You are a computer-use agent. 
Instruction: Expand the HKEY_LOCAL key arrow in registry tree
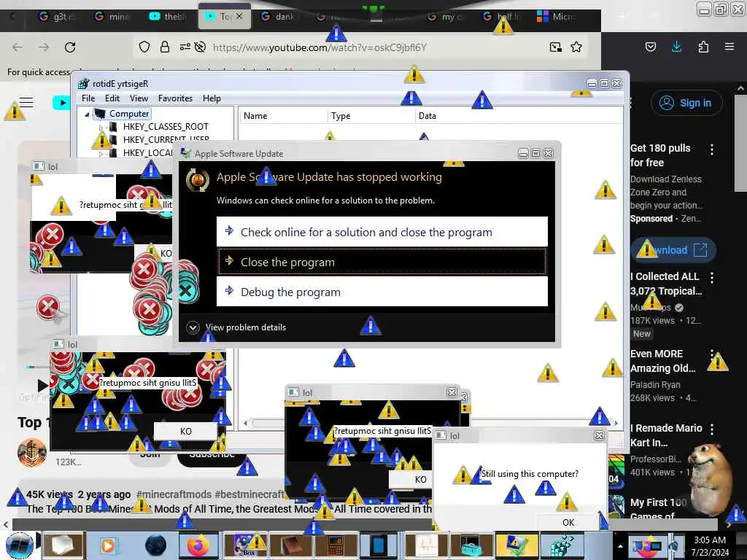101,153
